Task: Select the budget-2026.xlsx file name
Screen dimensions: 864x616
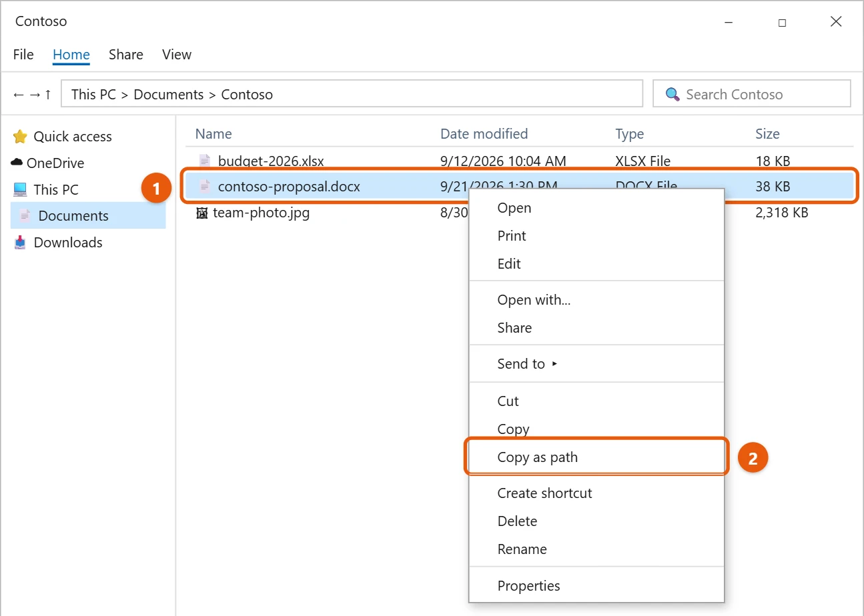Action: pos(271,161)
